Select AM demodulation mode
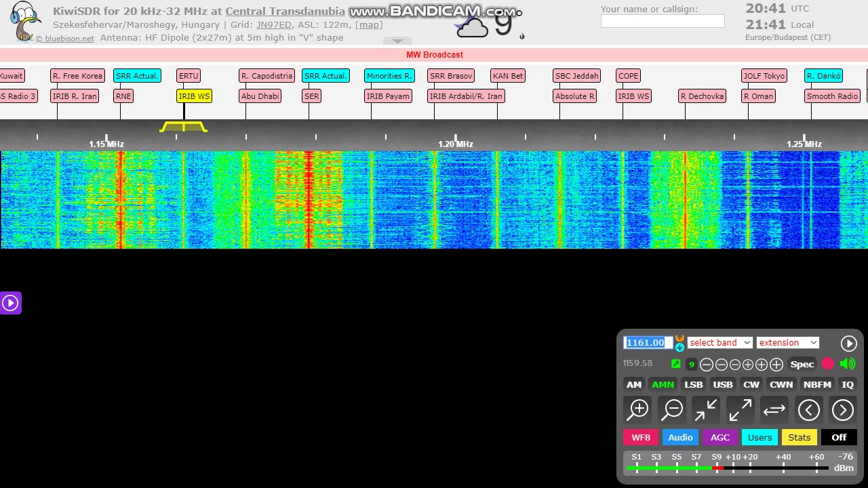This screenshot has width=868, height=488. click(x=634, y=384)
